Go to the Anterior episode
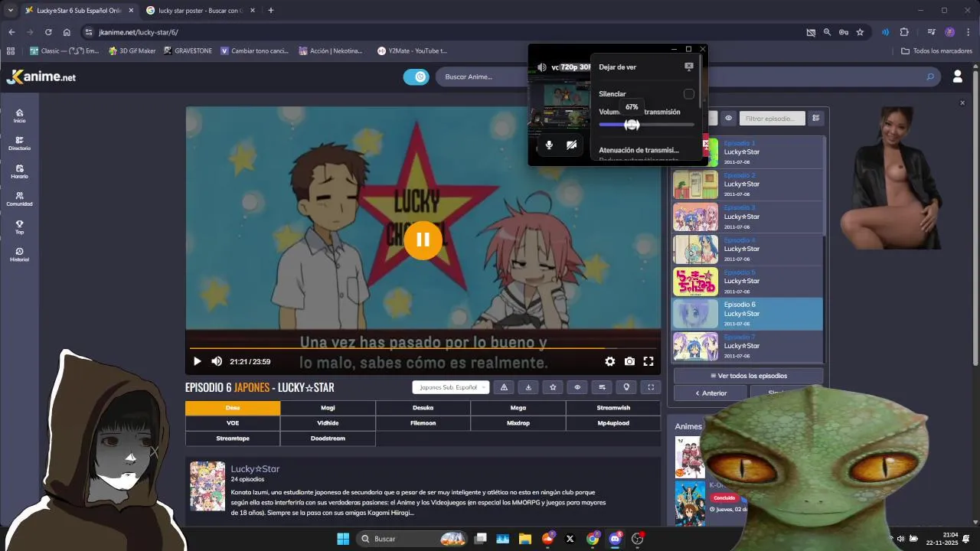 (x=710, y=393)
